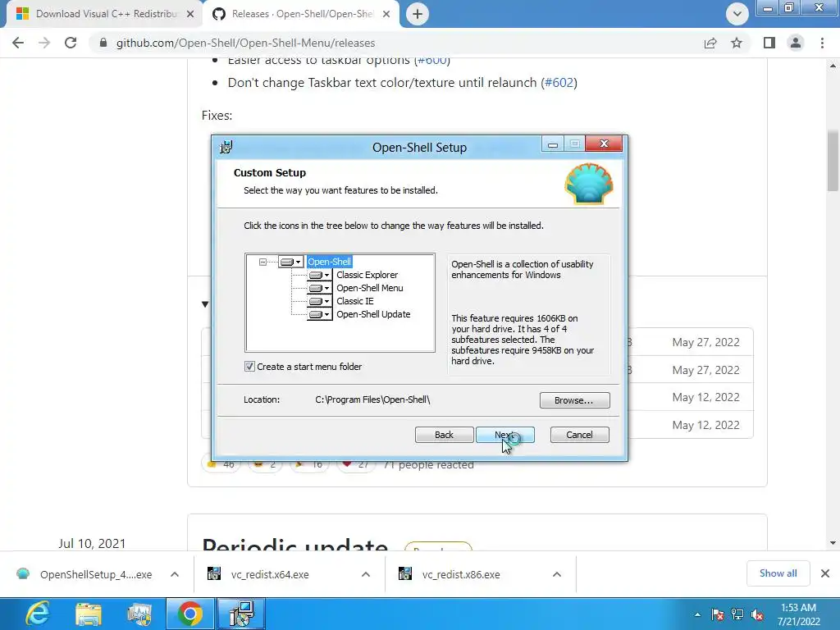Uncheck Create a start menu folder
The height and width of the screenshot is (630, 840).
[249, 367]
